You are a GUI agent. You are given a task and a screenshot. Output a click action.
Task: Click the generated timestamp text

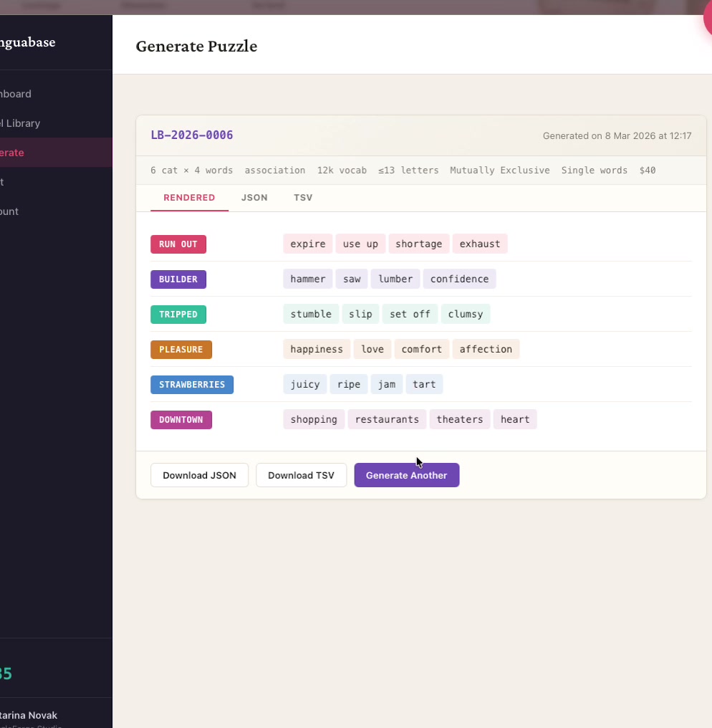[617, 136]
